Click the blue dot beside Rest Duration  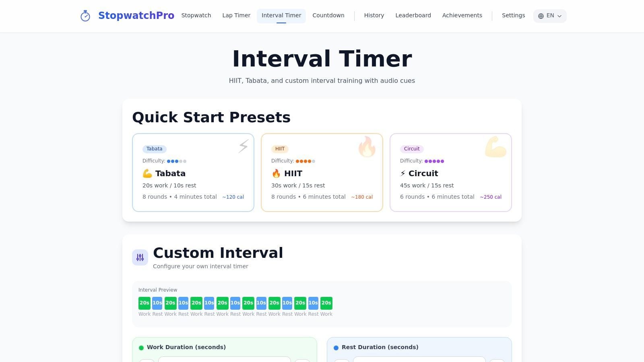point(336,347)
